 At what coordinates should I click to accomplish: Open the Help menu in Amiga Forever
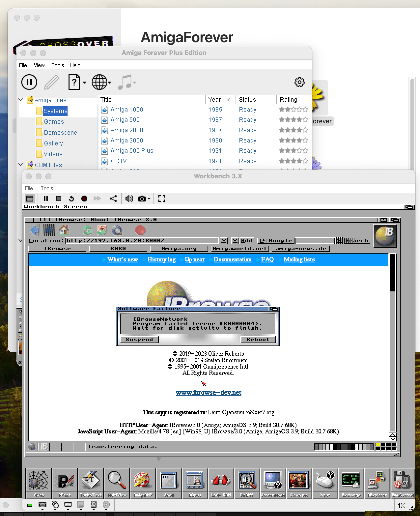coord(75,65)
